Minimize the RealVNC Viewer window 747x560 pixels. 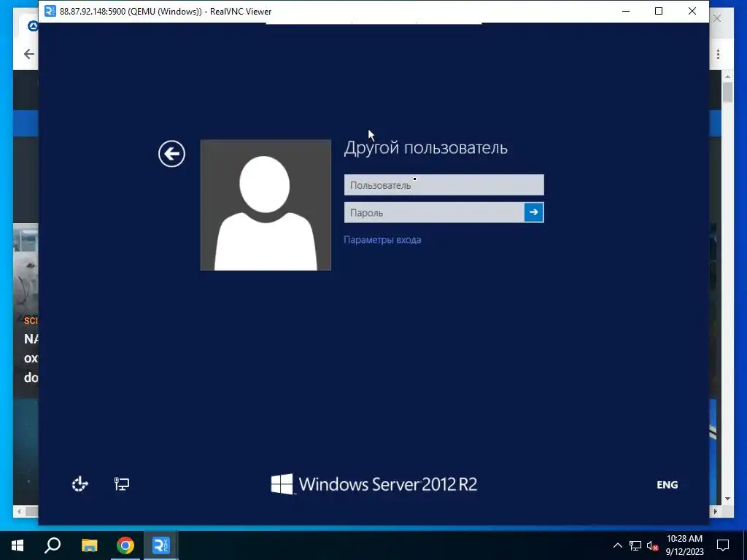point(626,11)
